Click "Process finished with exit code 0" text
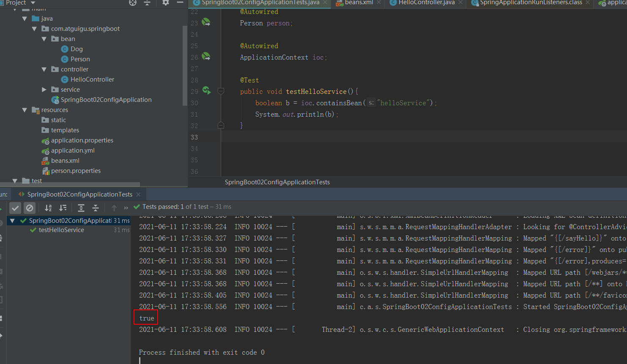Image resolution: width=627 pixels, height=364 pixels. point(202,352)
